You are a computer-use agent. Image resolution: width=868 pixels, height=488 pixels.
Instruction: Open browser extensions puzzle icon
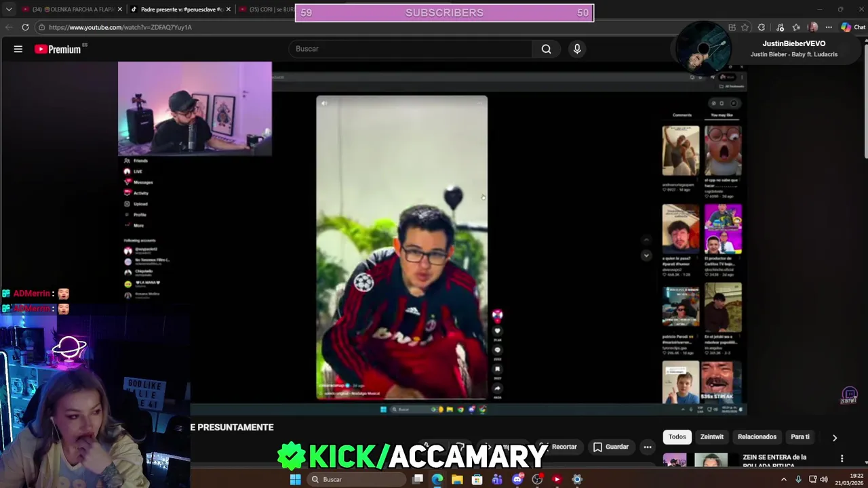pyautogui.click(x=762, y=27)
